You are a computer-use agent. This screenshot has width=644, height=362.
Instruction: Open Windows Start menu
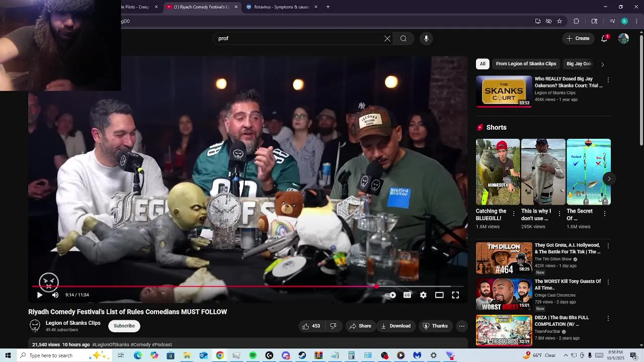point(8,355)
